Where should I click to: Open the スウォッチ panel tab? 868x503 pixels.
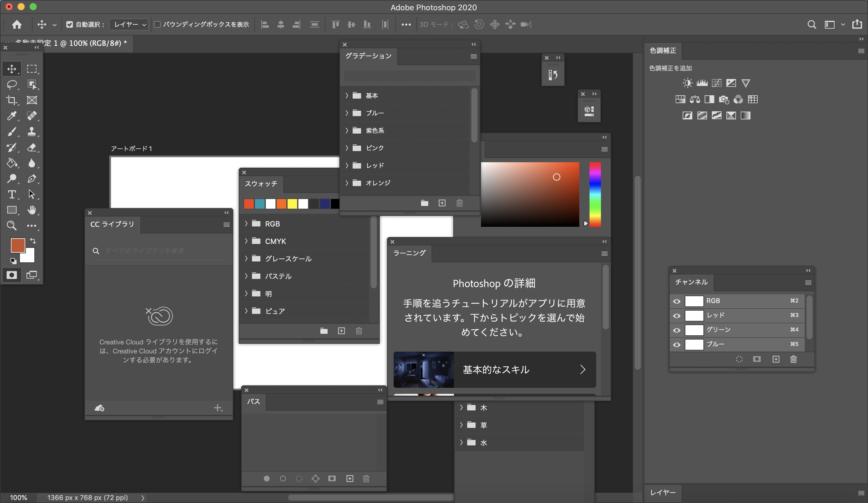coord(261,184)
